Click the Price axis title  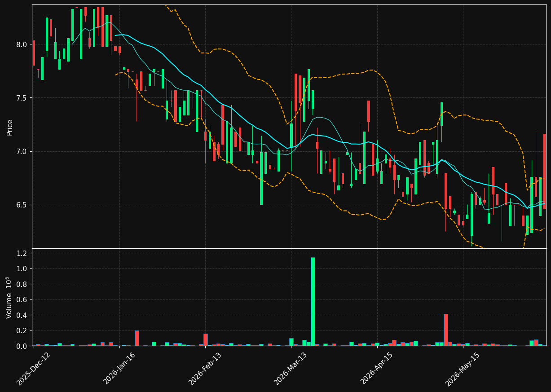10,127
